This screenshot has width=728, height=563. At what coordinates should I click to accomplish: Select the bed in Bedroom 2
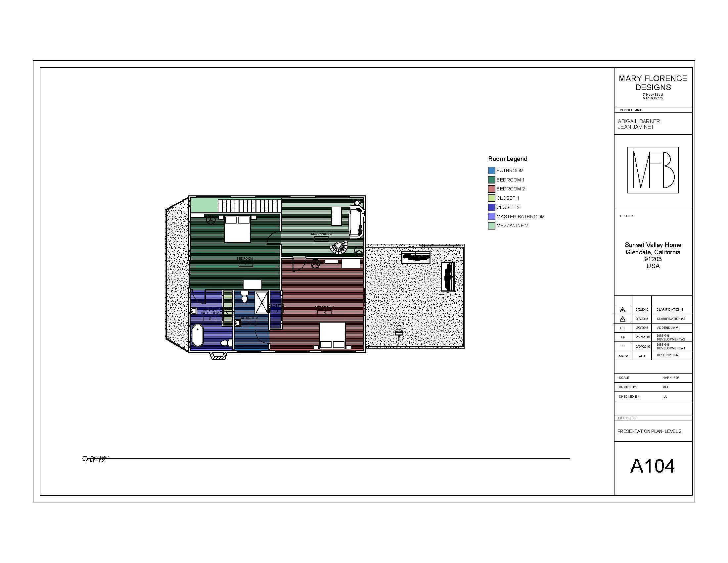pos(332,335)
